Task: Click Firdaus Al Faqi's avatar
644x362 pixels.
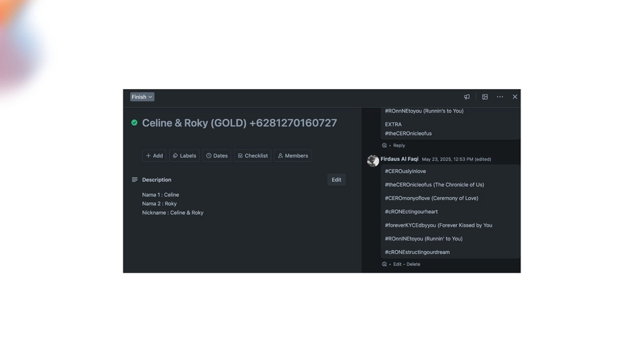Action: (x=373, y=160)
